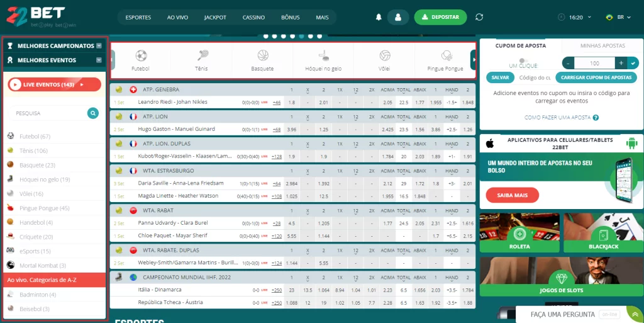Open the notifications bell icon
Viewport: 644px width, 323px height.
coord(379,17)
